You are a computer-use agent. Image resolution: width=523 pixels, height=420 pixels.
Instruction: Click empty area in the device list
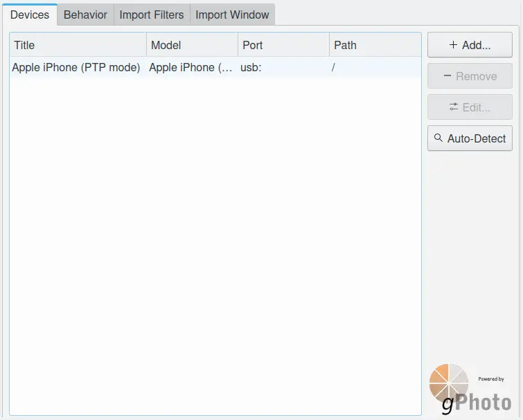coord(215,242)
